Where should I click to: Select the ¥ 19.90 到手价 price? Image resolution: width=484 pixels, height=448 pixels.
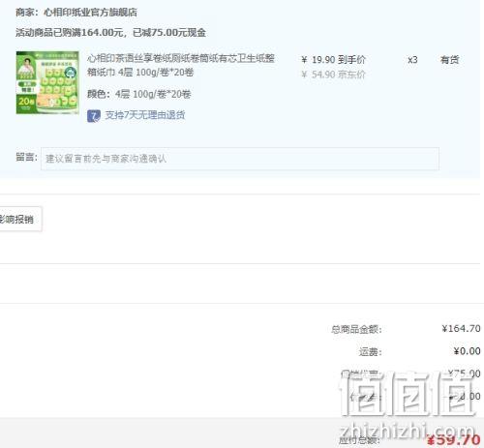(333, 60)
